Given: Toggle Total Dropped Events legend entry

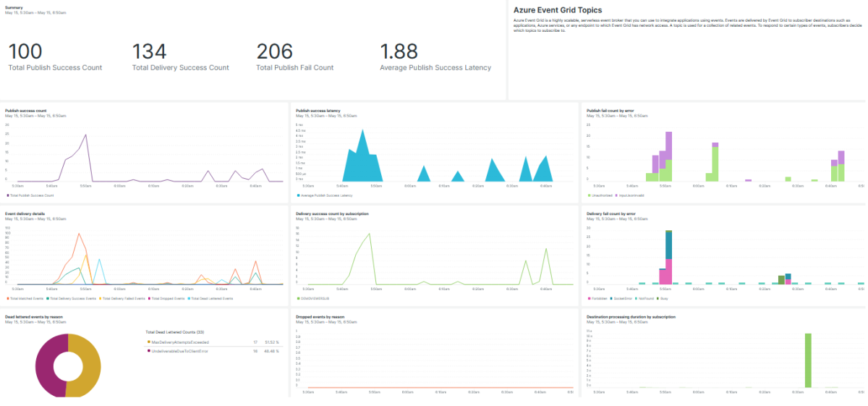Looking at the screenshot, I should pyautogui.click(x=168, y=298).
